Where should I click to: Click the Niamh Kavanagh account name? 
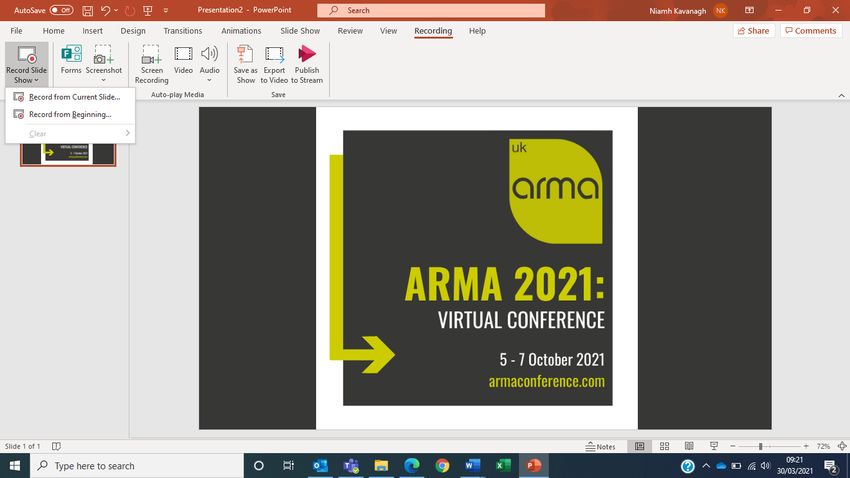pos(678,10)
